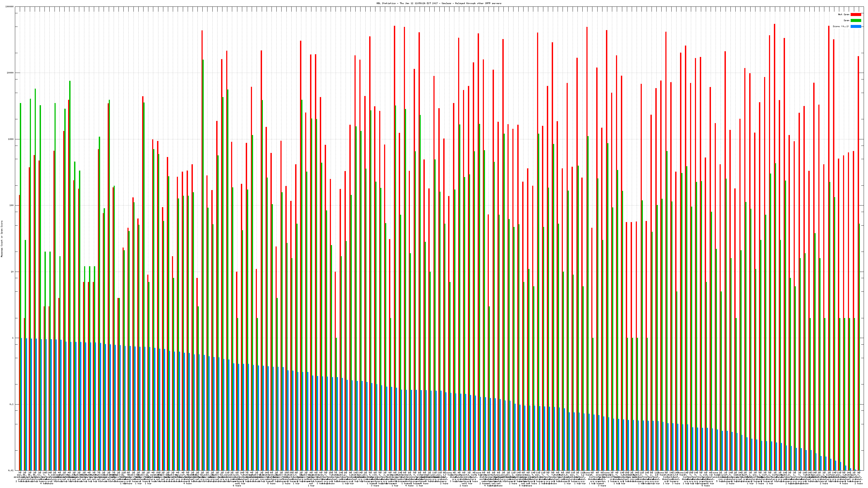Select the "Score (0..1)" legend text
Screen dimensions: 868x488
tap(841, 26)
